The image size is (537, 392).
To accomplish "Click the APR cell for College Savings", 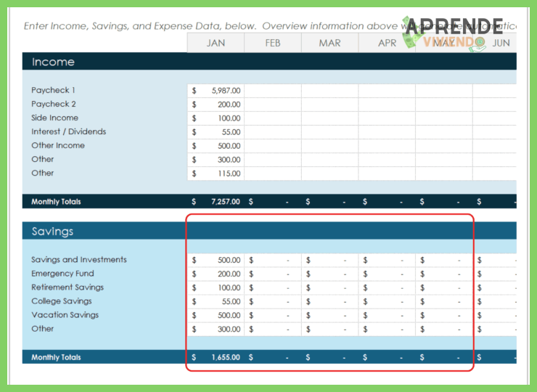I will 387,301.
